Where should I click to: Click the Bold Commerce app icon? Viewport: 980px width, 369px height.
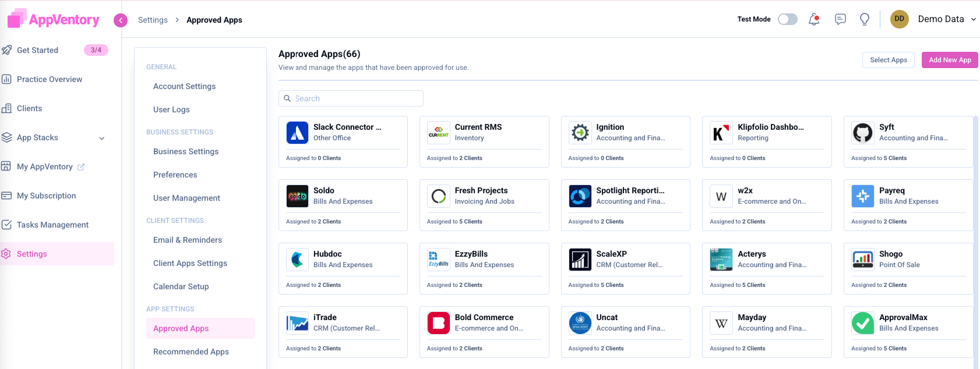pyautogui.click(x=439, y=323)
